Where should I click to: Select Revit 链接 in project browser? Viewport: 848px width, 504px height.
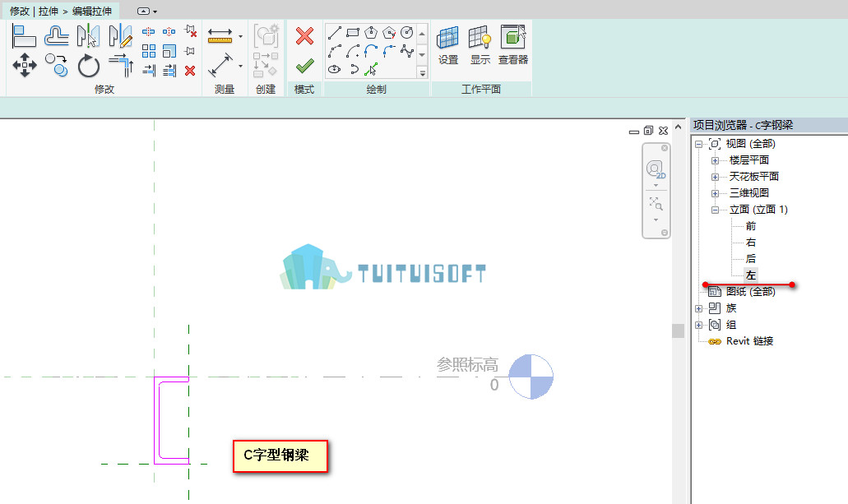tap(749, 341)
